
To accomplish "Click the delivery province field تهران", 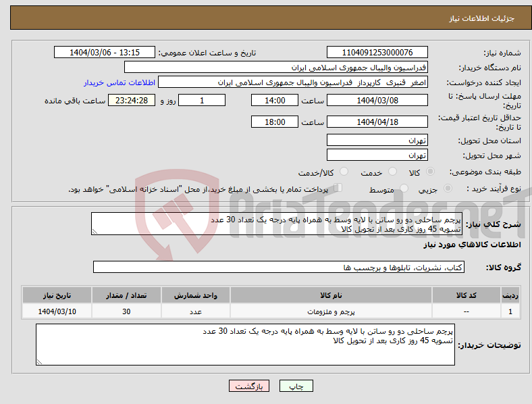I will tap(377, 140).
